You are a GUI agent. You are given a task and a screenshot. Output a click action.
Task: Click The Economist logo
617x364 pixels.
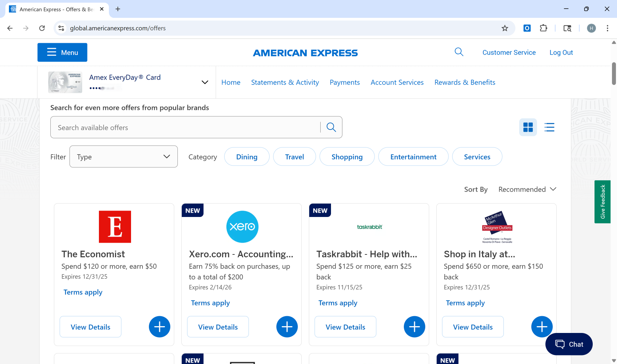[x=115, y=227]
